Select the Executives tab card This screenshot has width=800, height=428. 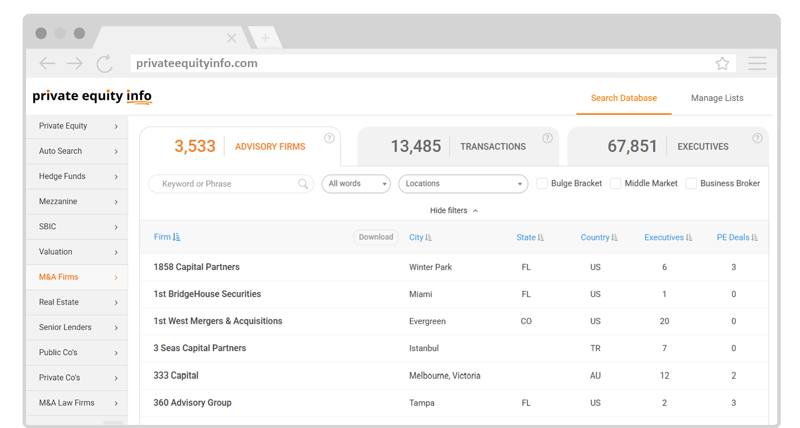coord(668,146)
